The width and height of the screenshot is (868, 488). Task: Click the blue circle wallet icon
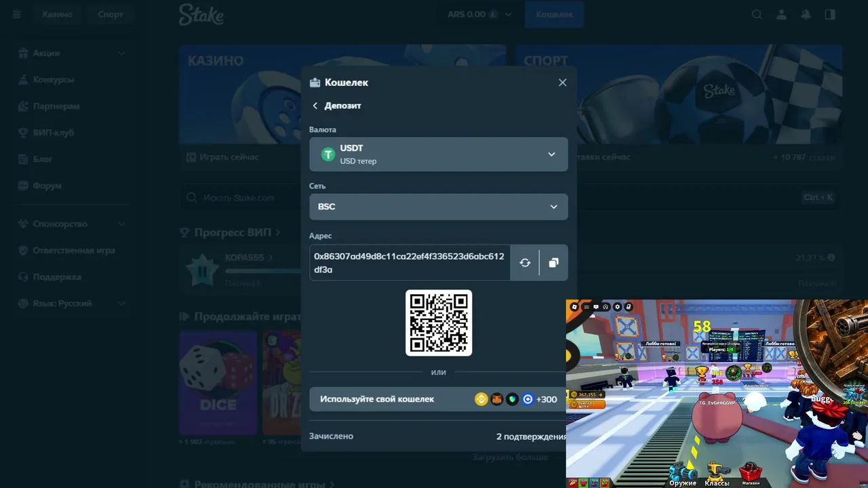pyautogui.click(x=528, y=399)
